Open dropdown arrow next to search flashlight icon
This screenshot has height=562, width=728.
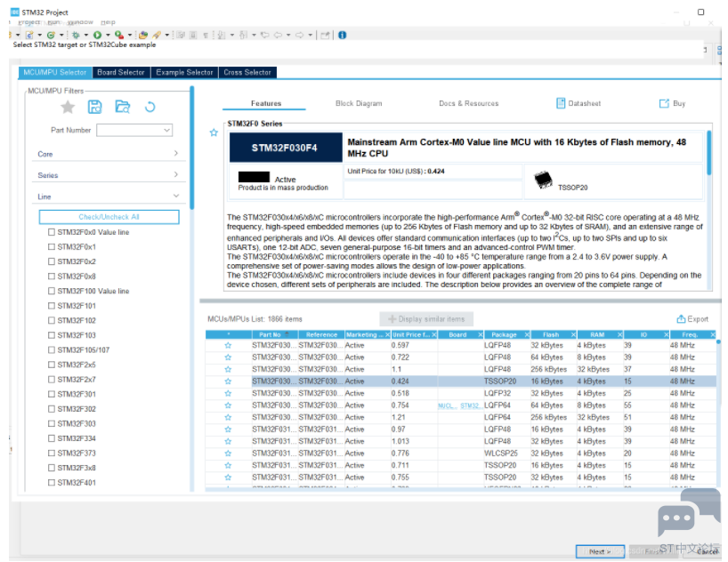(167, 36)
